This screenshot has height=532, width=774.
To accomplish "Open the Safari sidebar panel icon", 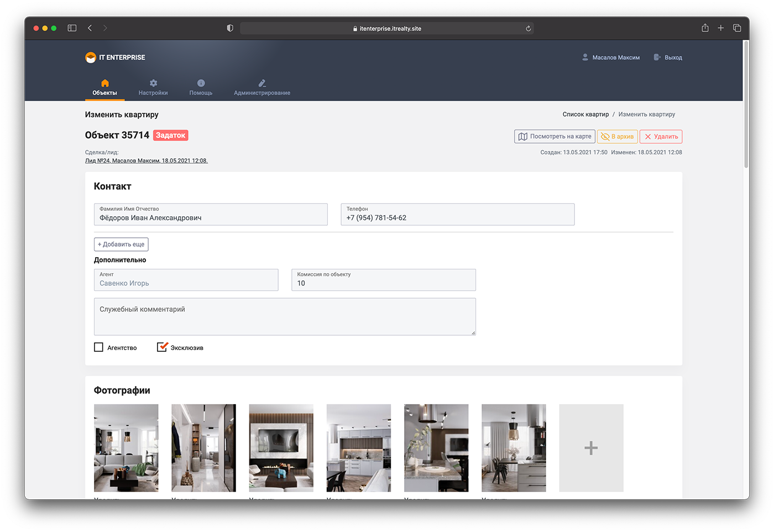I will 72,28.
